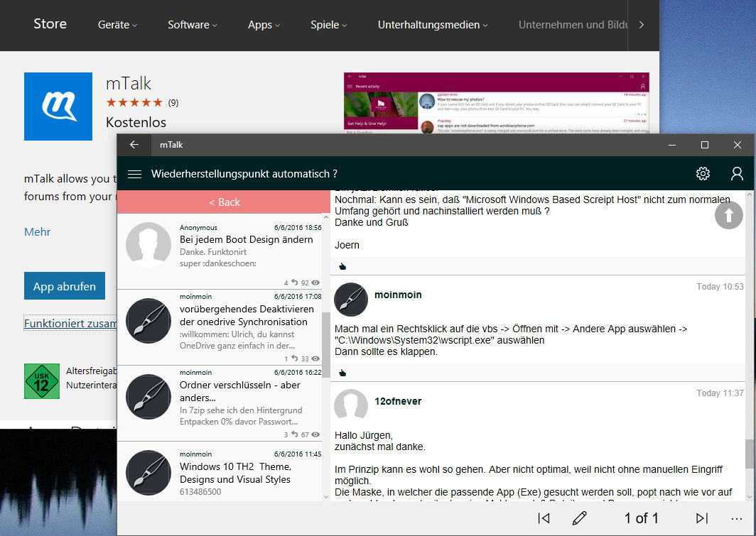Click views eye icon on Ordner verschlüsseln thread
The image size is (756, 536).
[315, 434]
